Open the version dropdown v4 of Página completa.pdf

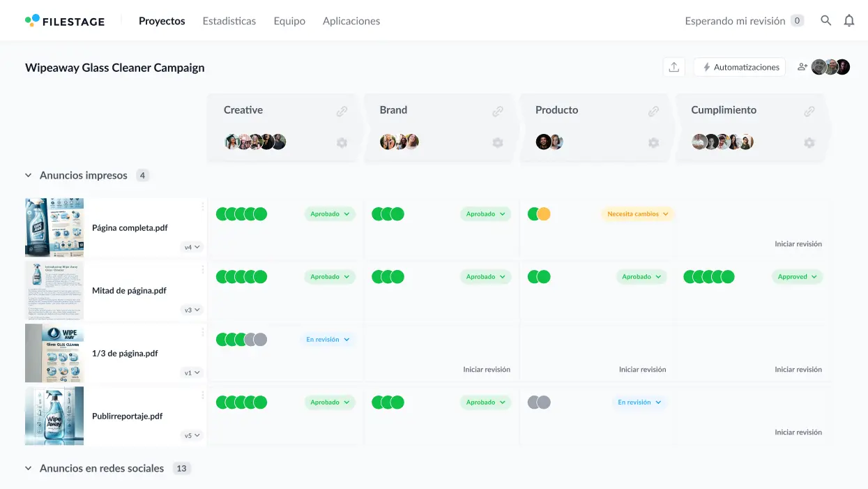(192, 246)
